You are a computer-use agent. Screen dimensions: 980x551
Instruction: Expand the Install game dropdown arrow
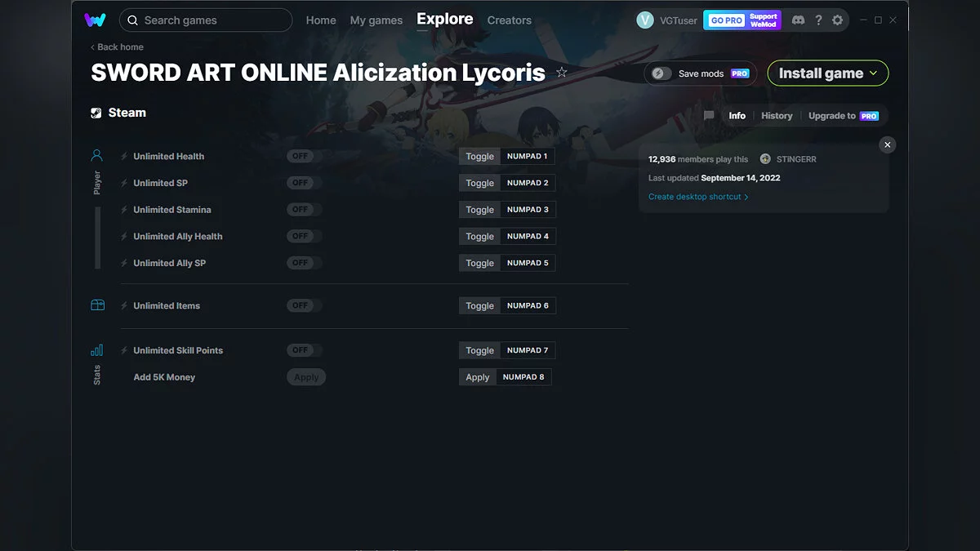pos(873,73)
